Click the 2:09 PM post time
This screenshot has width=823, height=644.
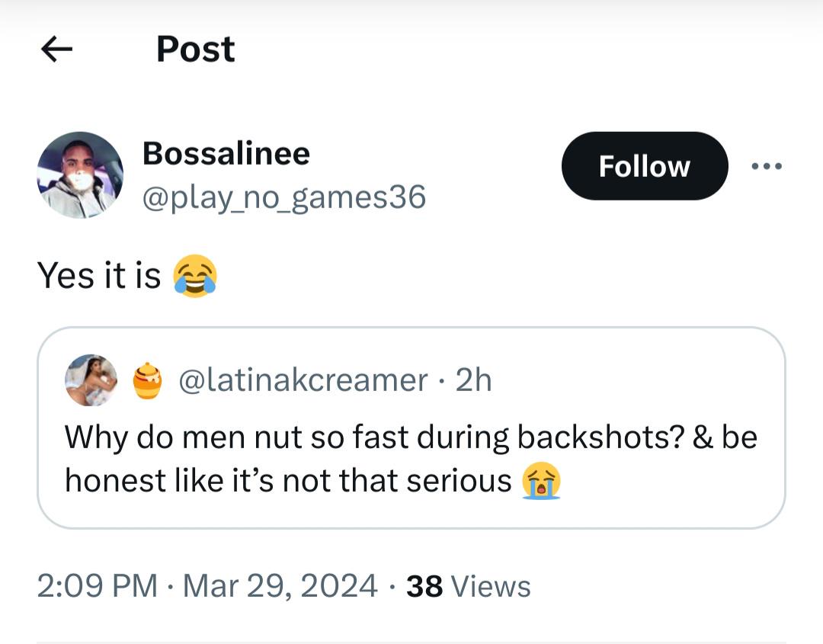point(97,586)
